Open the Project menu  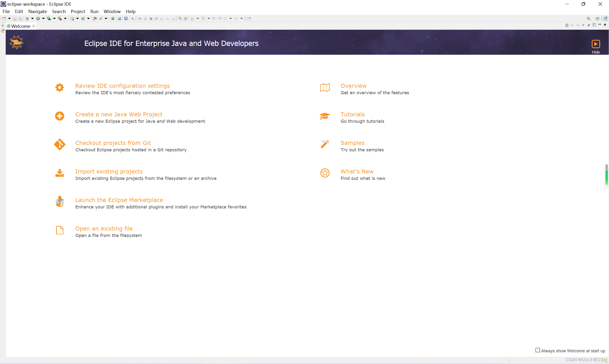(78, 11)
